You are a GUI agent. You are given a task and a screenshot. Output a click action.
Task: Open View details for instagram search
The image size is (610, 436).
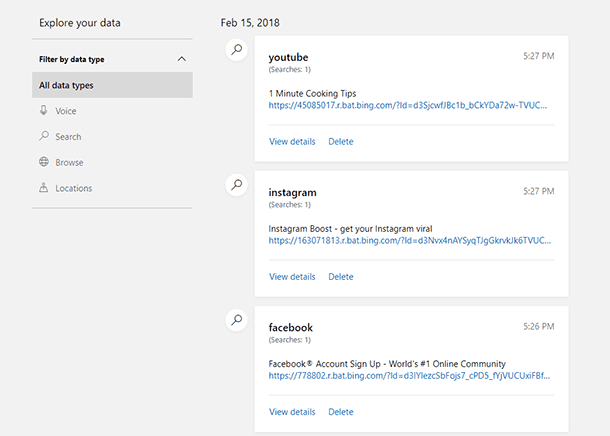coord(292,277)
